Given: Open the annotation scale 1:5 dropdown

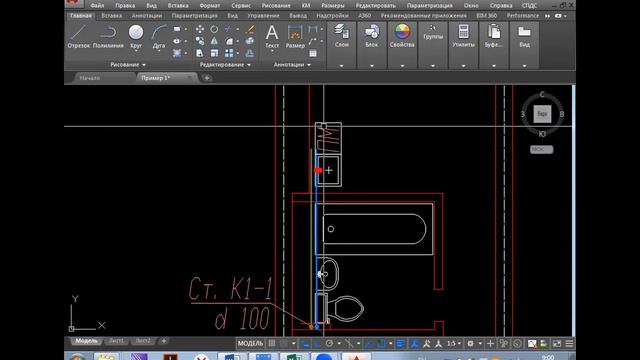Looking at the screenshot, I should 453,344.
